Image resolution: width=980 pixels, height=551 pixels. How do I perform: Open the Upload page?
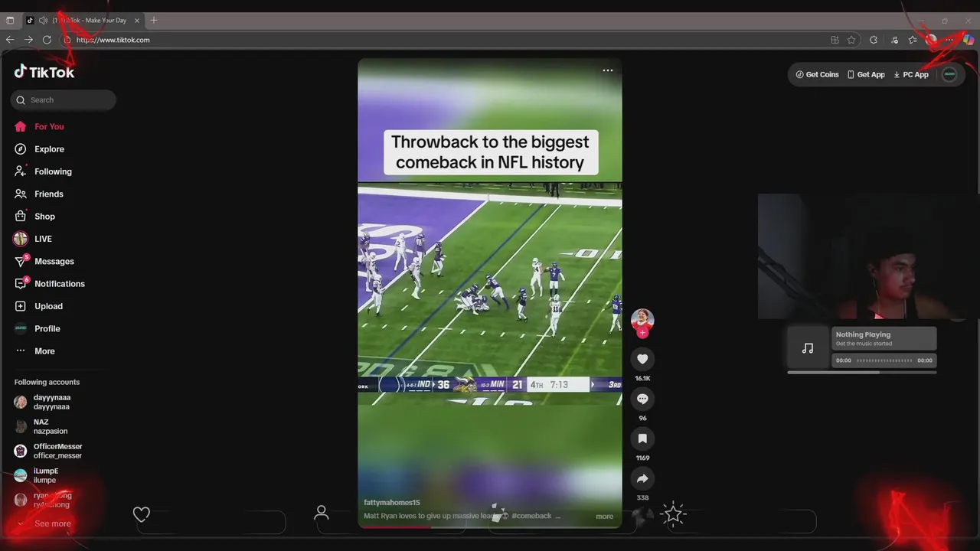(x=38, y=306)
